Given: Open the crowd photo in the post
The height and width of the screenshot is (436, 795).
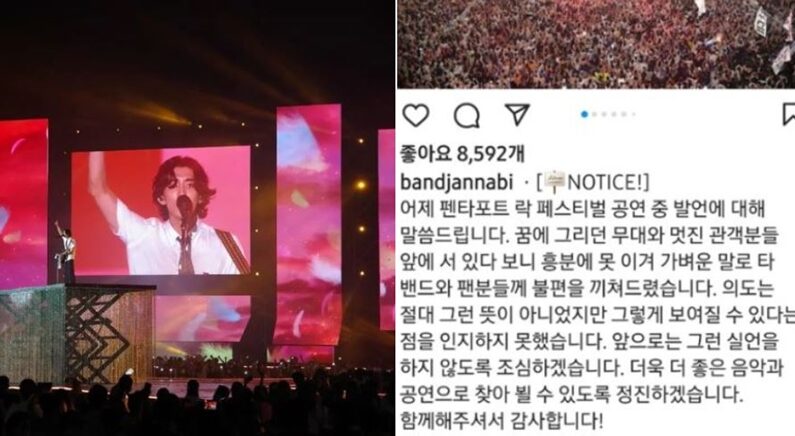Looking at the screenshot, I should click(x=596, y=44).
